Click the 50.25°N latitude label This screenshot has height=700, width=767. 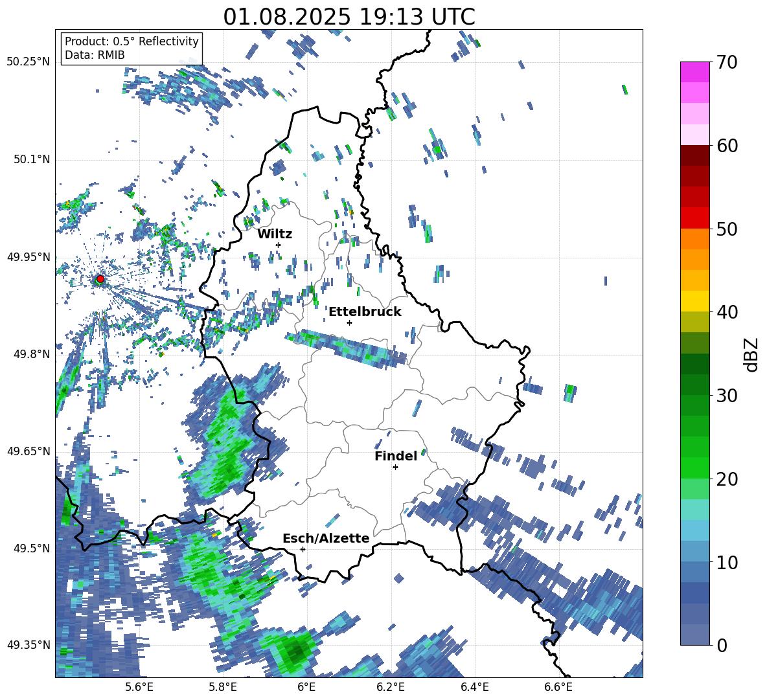pos(28,62)
